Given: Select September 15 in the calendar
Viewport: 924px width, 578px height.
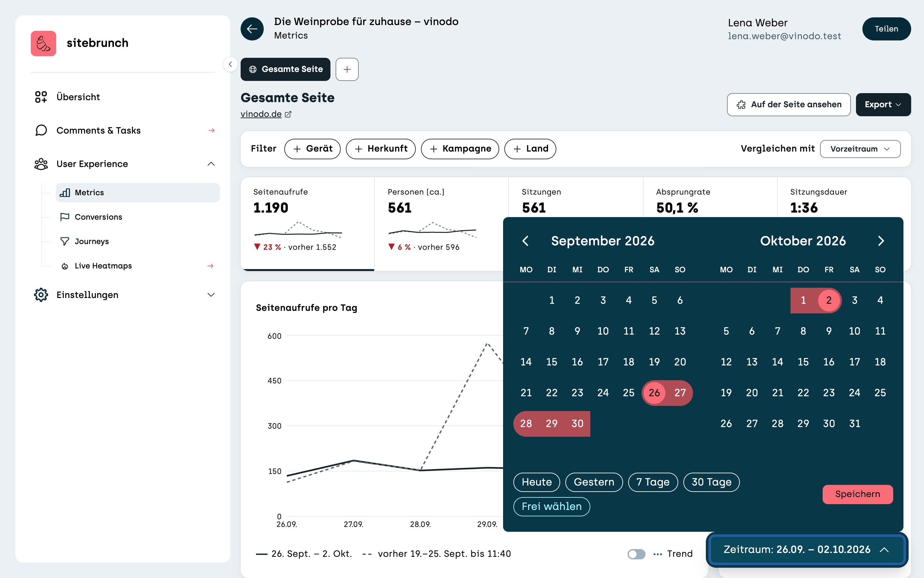Looking at the screenshot, I should [x=551, y=362].
